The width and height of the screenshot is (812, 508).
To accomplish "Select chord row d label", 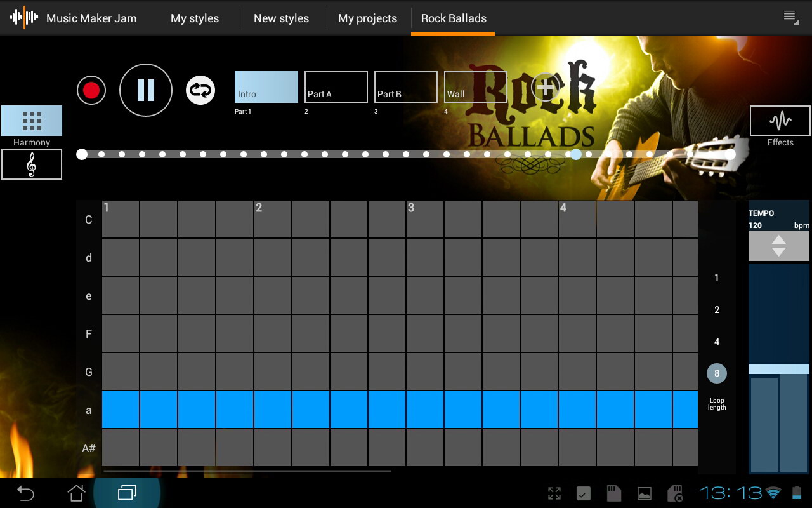I will [89, 258].
